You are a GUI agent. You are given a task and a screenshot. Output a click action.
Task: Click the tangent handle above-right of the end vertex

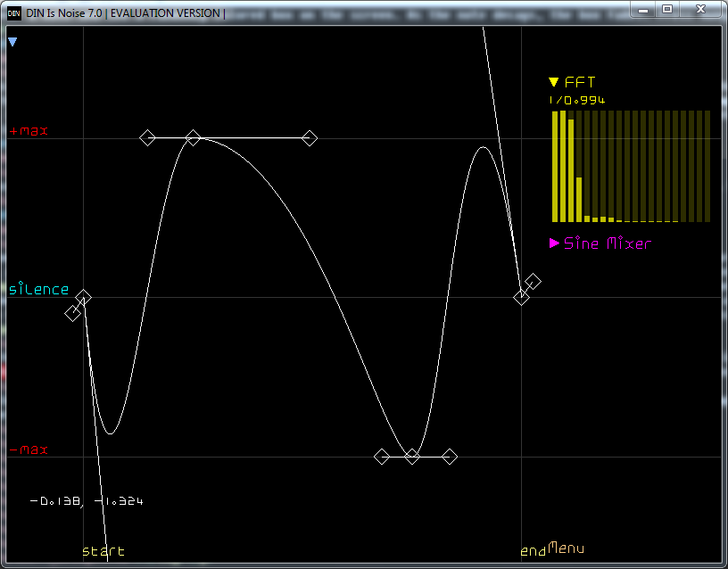[x=534, y=281]
